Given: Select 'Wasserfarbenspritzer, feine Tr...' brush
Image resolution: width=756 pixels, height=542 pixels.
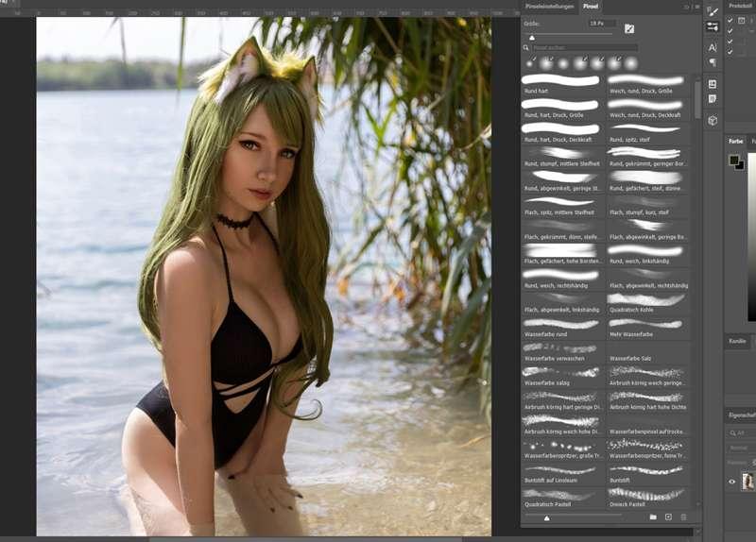Looking at the screenshot, I should (647, 449).
